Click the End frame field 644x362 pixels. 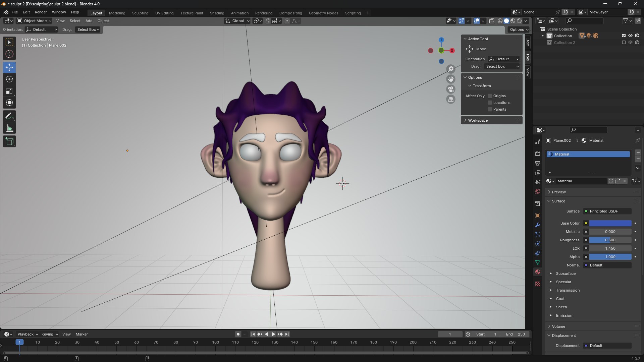[516, 334]
